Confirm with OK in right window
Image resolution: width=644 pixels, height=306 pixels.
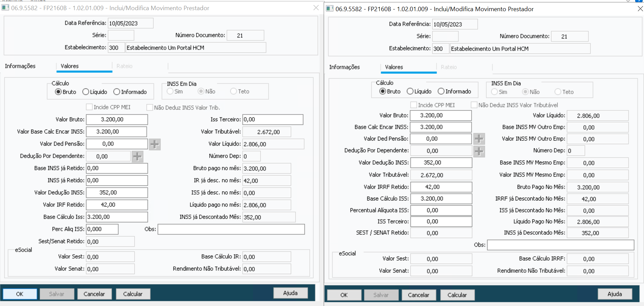[x=344, y=295]
